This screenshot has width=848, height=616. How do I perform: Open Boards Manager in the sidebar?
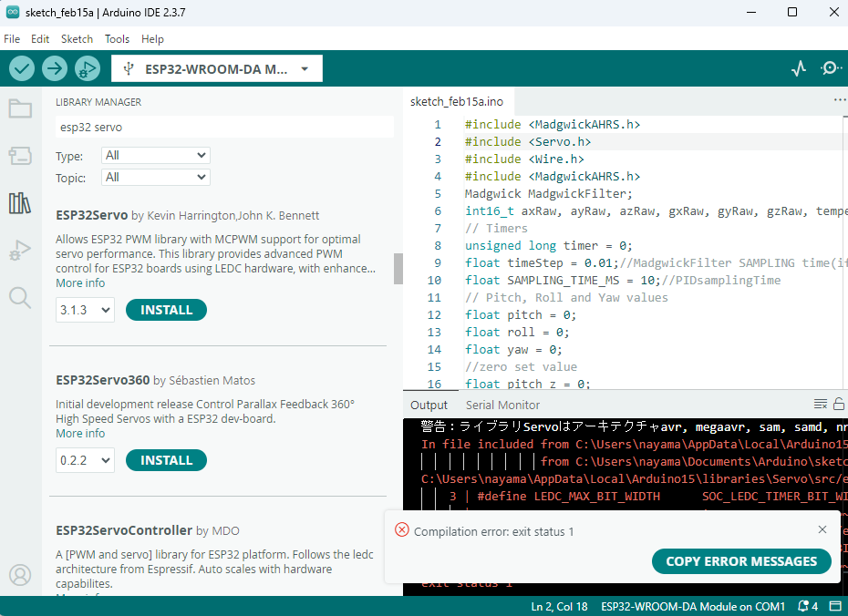[x=20, y=156]
